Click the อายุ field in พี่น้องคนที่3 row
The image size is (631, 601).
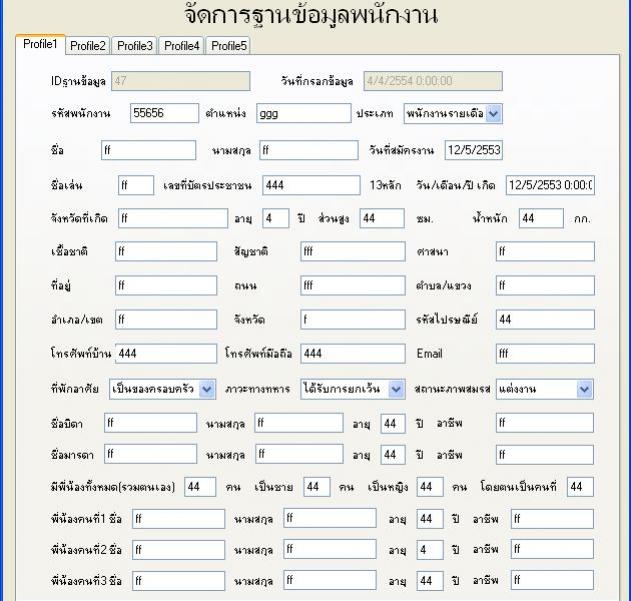point(430,580)
